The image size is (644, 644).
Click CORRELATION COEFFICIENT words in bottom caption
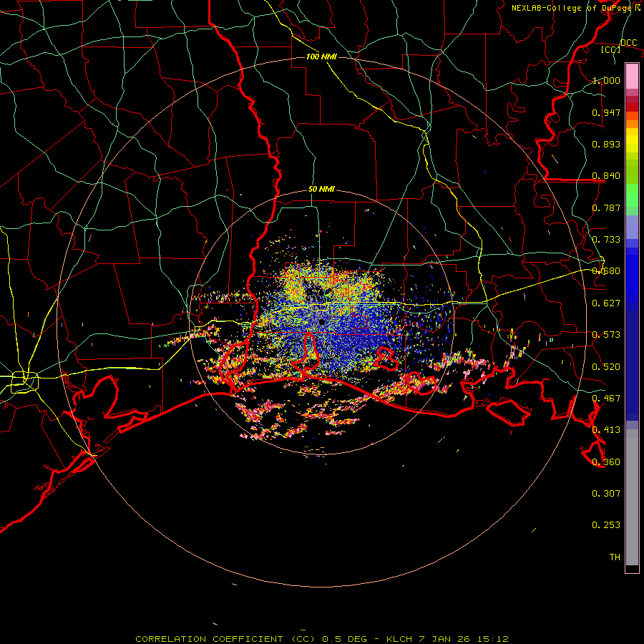coord(209,639)
